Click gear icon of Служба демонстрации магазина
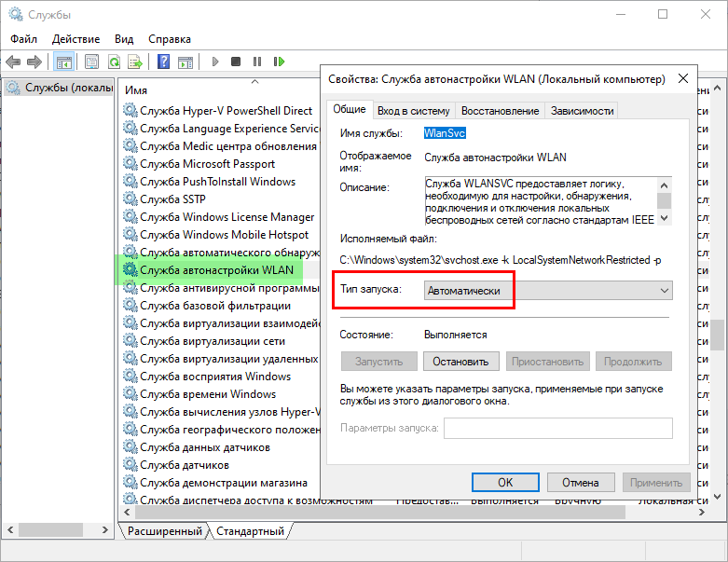The height and width of the screenshot is (562, 728). tap(130, 483)
